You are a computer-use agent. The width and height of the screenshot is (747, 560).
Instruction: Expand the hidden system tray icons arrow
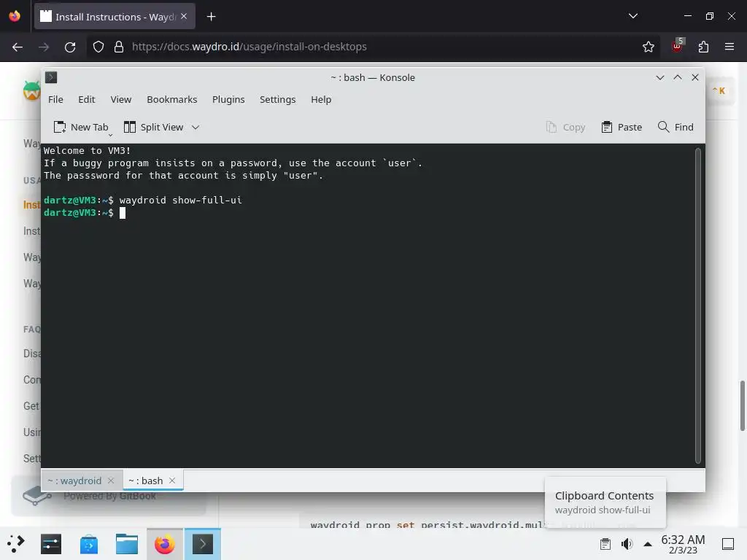[648, 544]
